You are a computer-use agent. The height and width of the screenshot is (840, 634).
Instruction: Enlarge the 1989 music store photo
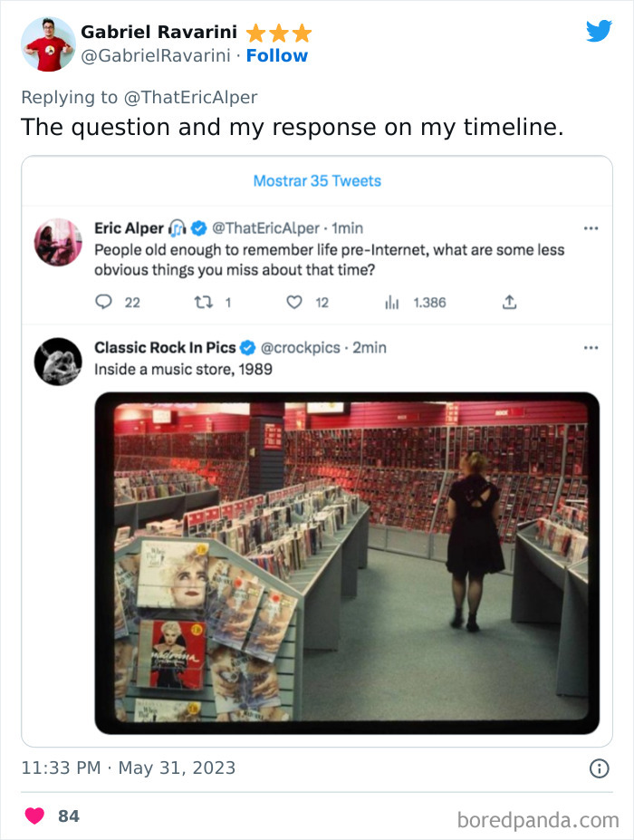pos(347,562)
